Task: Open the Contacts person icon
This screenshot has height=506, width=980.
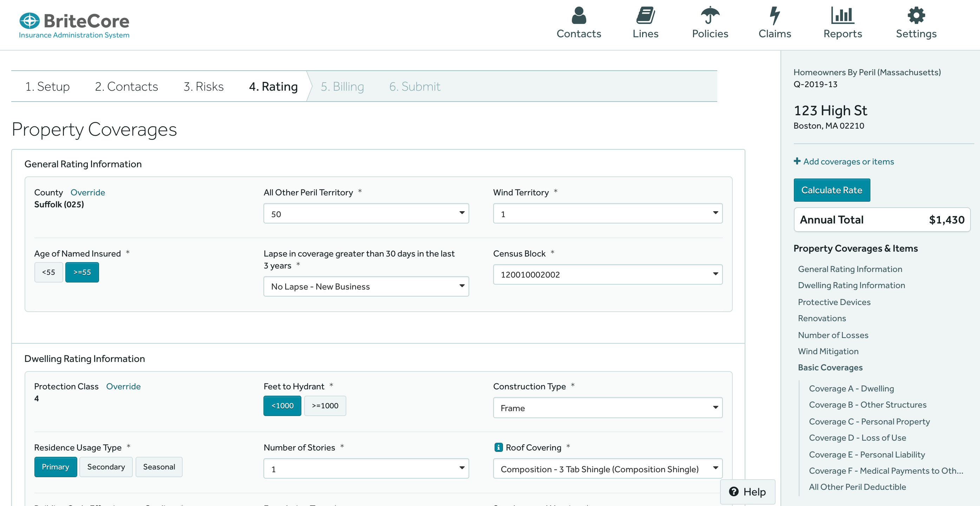Action: (578, 16)
